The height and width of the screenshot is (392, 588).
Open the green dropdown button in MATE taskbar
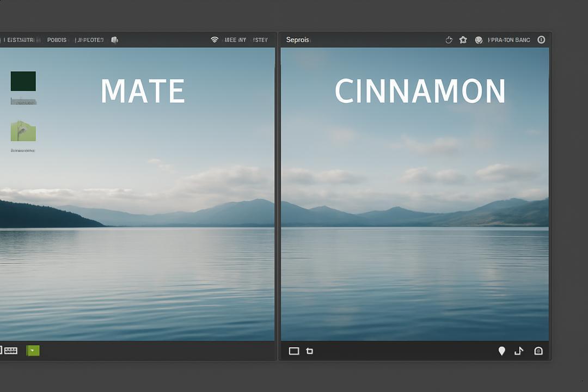tap(33, 351)
